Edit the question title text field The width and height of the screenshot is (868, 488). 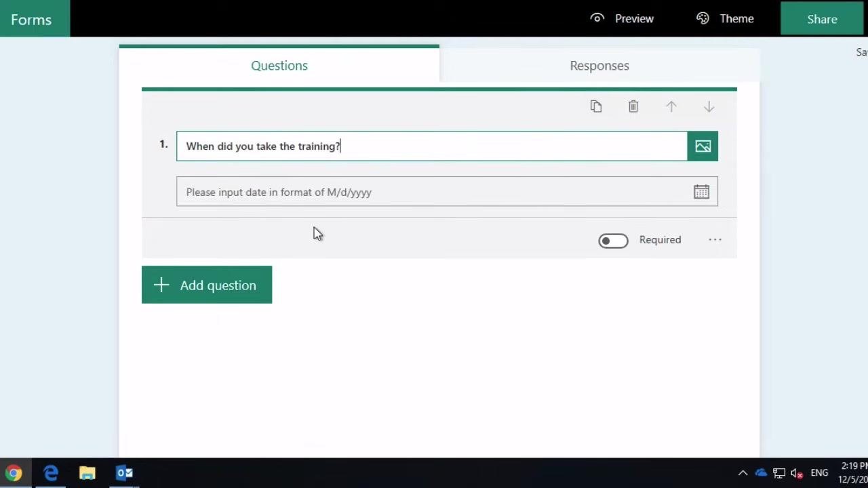432,146
